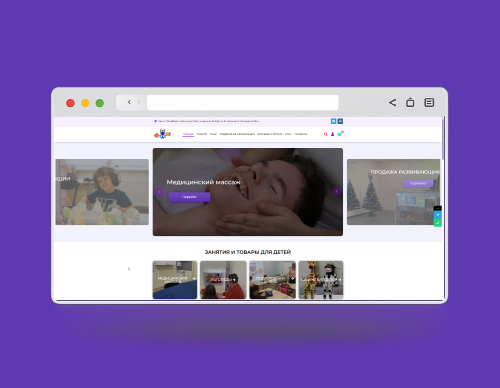
Task: Click the browser forward arrow
Action: click(139, 102)
